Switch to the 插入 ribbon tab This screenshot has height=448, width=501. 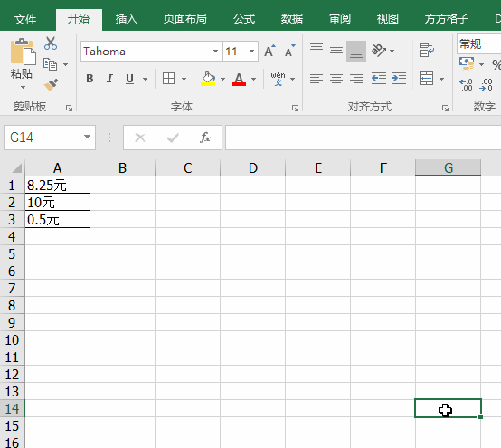[x=127, y=19]
